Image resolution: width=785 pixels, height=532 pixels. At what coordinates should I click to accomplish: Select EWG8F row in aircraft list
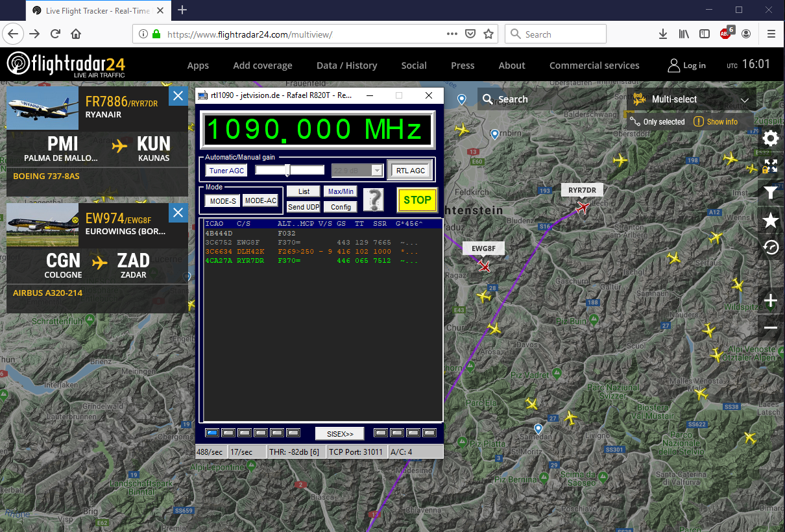(x=322, y=242)
